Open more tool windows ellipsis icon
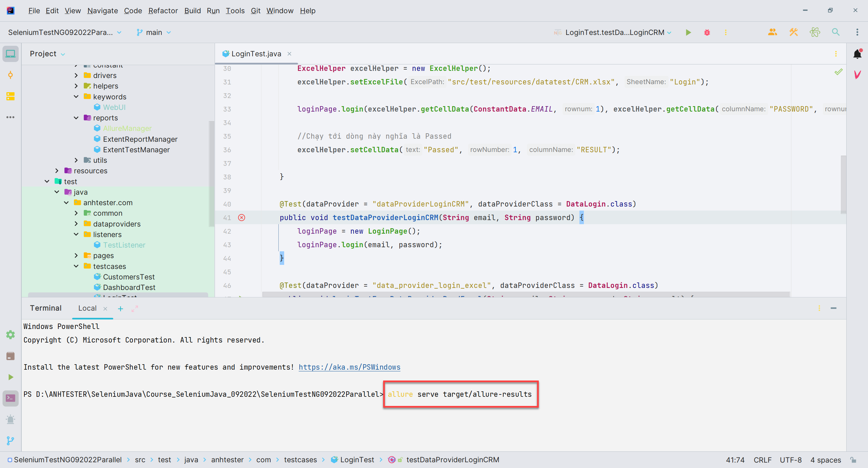868x468 pixels. pyautogui.click(x=11, y=117)
